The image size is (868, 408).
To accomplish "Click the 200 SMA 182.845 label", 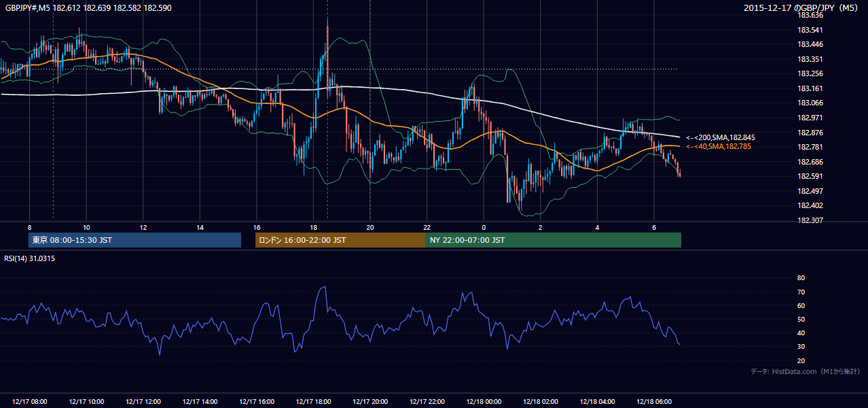I will (720, 137).
